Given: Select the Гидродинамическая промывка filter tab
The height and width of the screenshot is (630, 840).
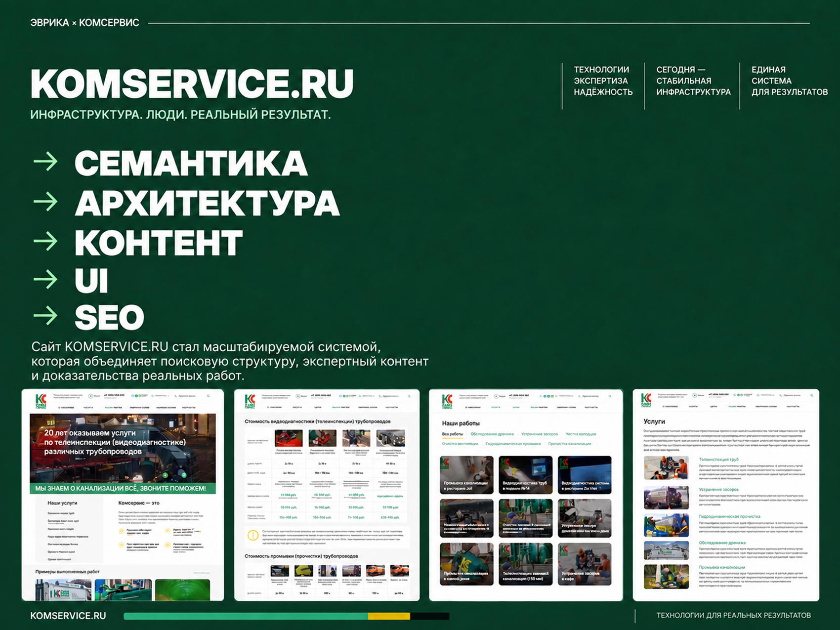Looking at the screenshot, I should pos(513,444).
